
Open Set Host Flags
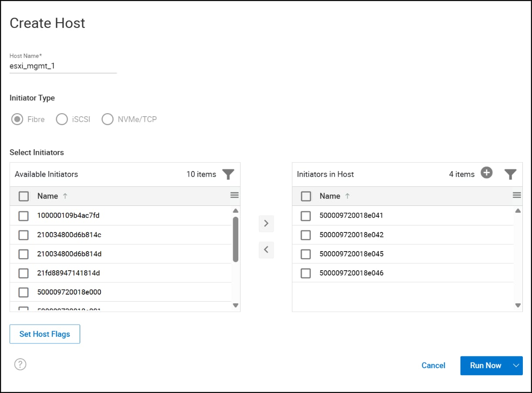tap(45, 334)
